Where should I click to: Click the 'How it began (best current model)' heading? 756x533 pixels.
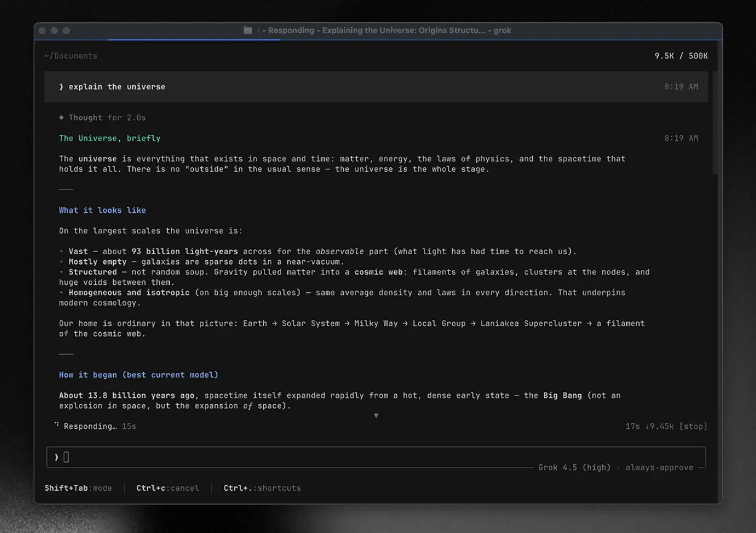[x=139, y=375]
